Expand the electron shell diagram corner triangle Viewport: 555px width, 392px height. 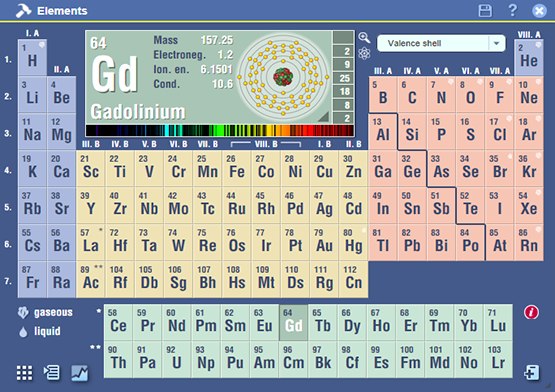(324, 117)
